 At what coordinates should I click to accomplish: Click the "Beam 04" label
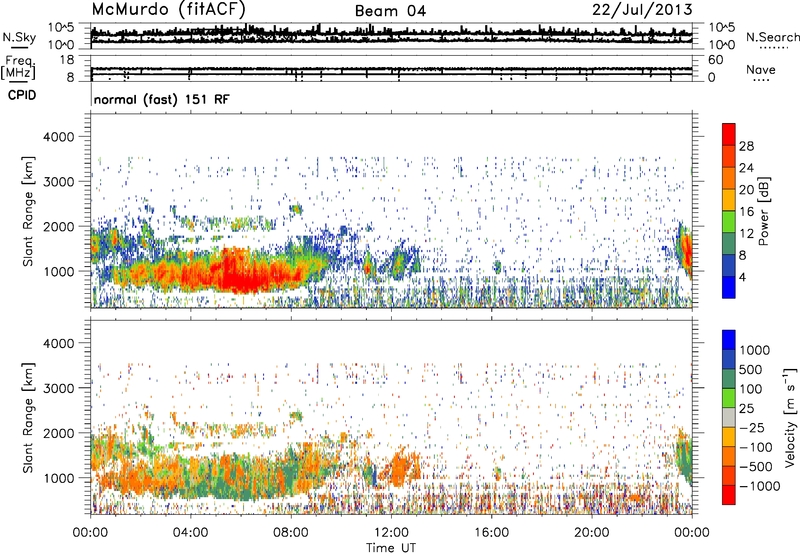(x=390, y=11)
